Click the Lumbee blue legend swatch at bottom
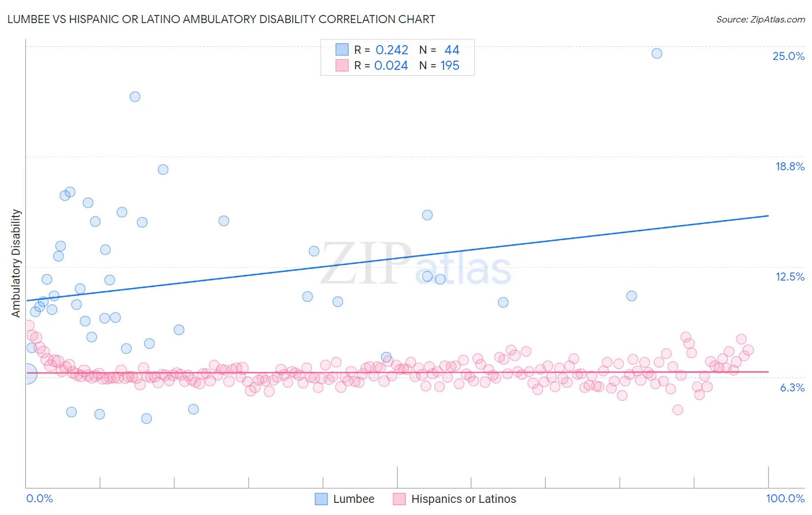The width and height of the screenshot is (812, 515). point(321,499)
